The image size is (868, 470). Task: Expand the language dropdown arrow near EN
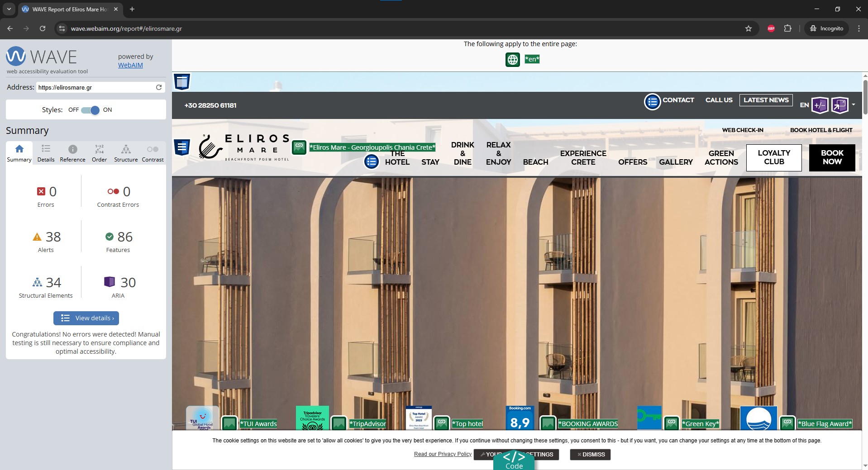click(x=854, y=104)
